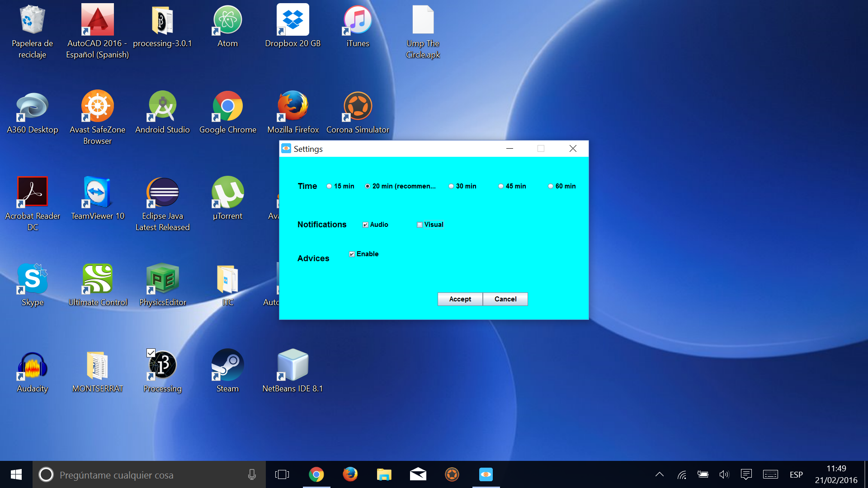Click the Accept button
Image resolution: width=868 pixels, height=488 pixels.
coord(460,299)
